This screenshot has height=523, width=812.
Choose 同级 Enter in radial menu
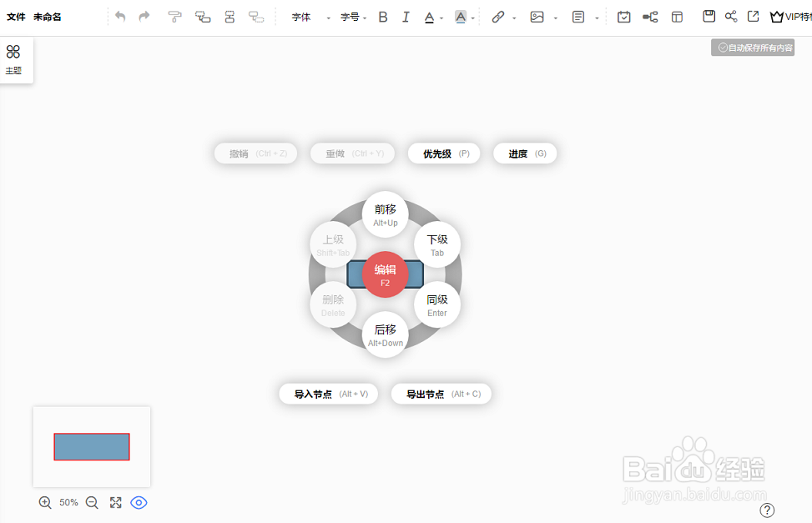pos(437,304)
